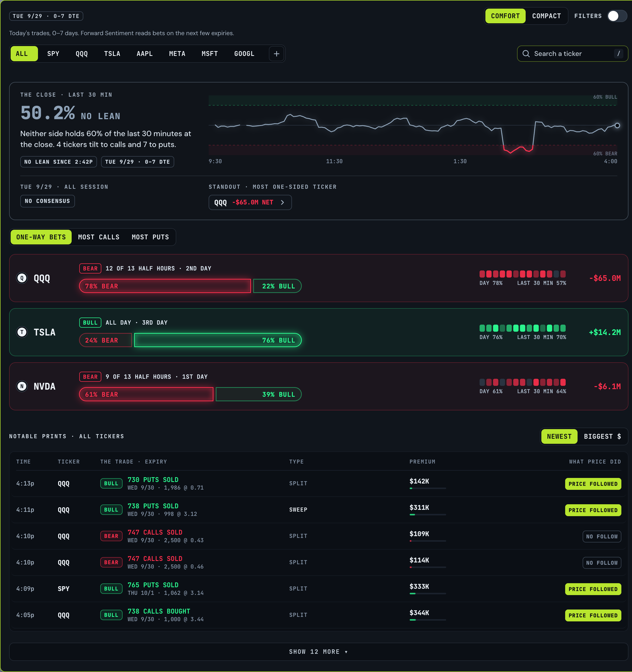Select the META ticker tab
632x672 pixels.
click(x=177, y=54)
